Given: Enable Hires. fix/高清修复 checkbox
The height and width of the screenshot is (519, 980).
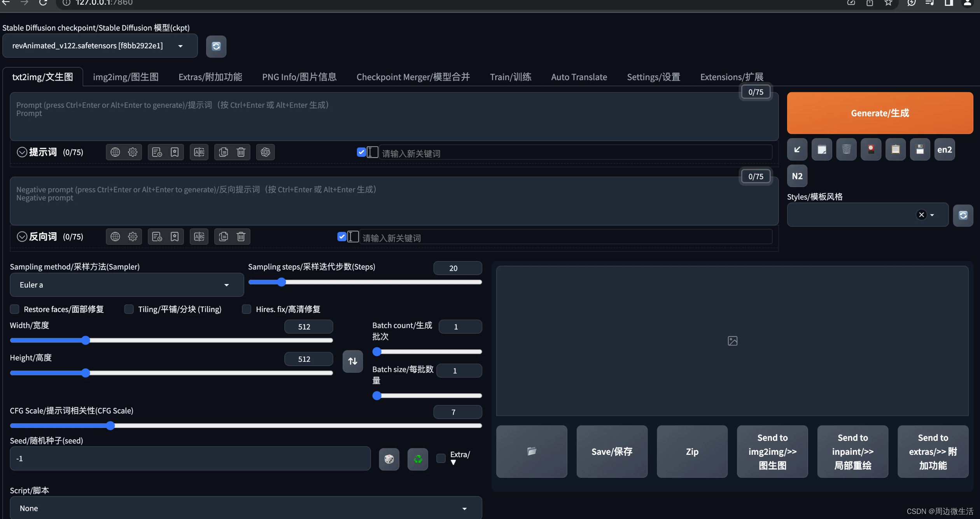Looking at the screenshot, I should coord(247,309).
